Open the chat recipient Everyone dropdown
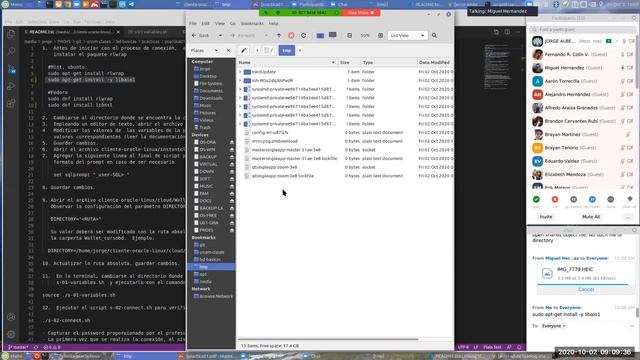Viewport: 640px width, 360px height. (553, 326)
